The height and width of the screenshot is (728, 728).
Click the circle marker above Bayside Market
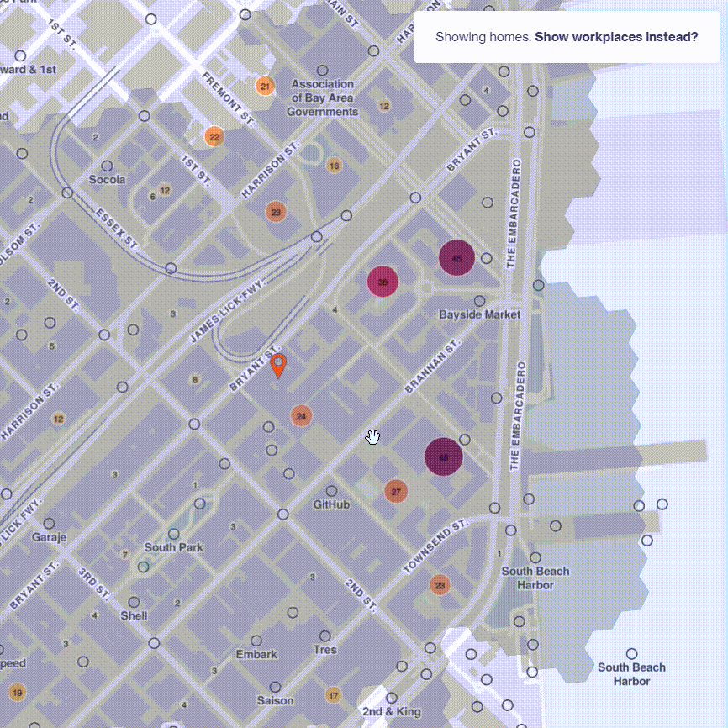(479, 301)
